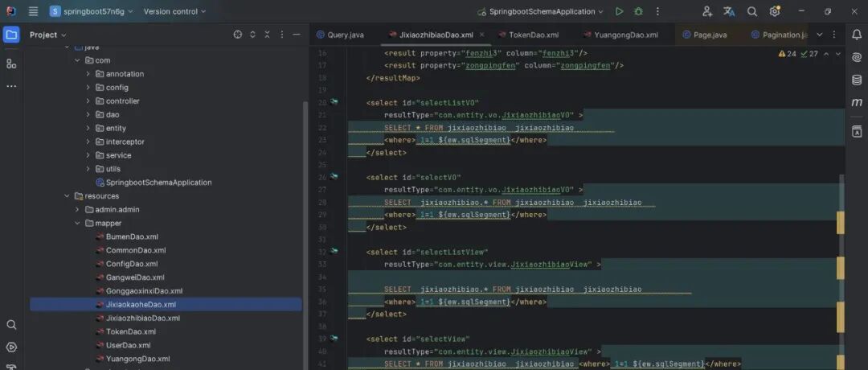Viewport: 868px width, 370px height.
Task: Click the Run application button
Action: 620,11
